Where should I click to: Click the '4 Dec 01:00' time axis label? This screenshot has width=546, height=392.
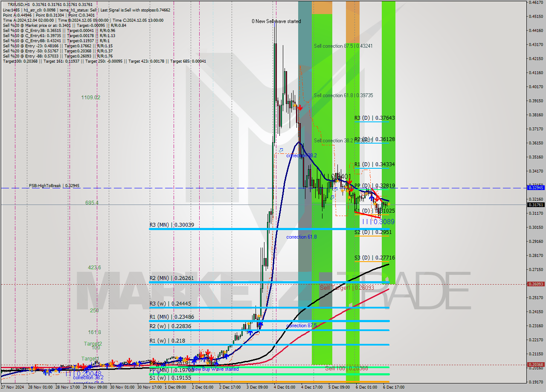tap(285, 387)
